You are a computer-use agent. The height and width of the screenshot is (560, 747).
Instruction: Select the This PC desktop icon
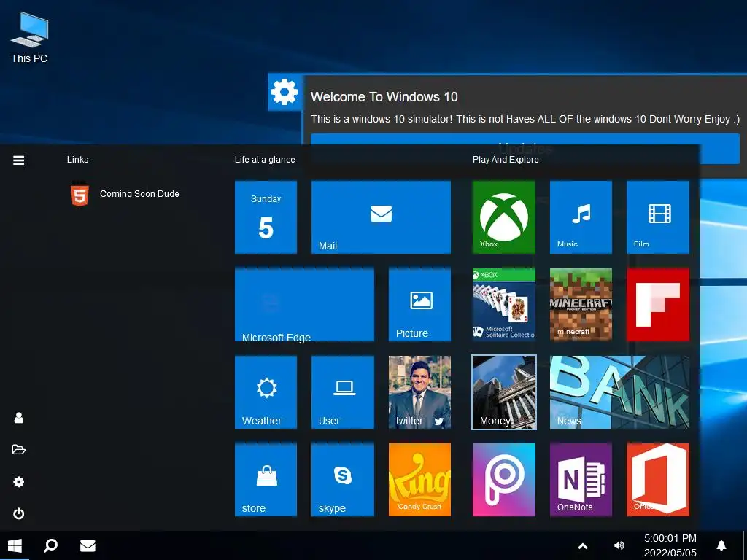coord(29,38)
